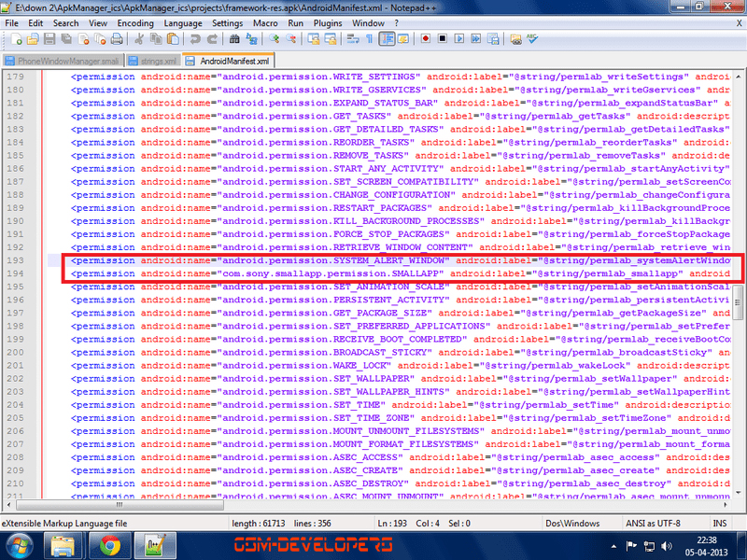
Task: Open the File menu
Action: click(11, 22)
